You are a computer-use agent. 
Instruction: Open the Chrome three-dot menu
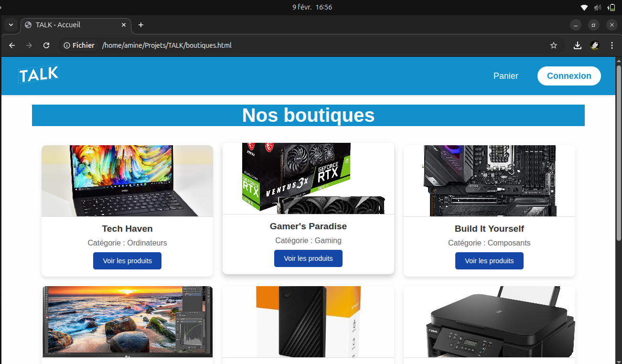point(611,45)
